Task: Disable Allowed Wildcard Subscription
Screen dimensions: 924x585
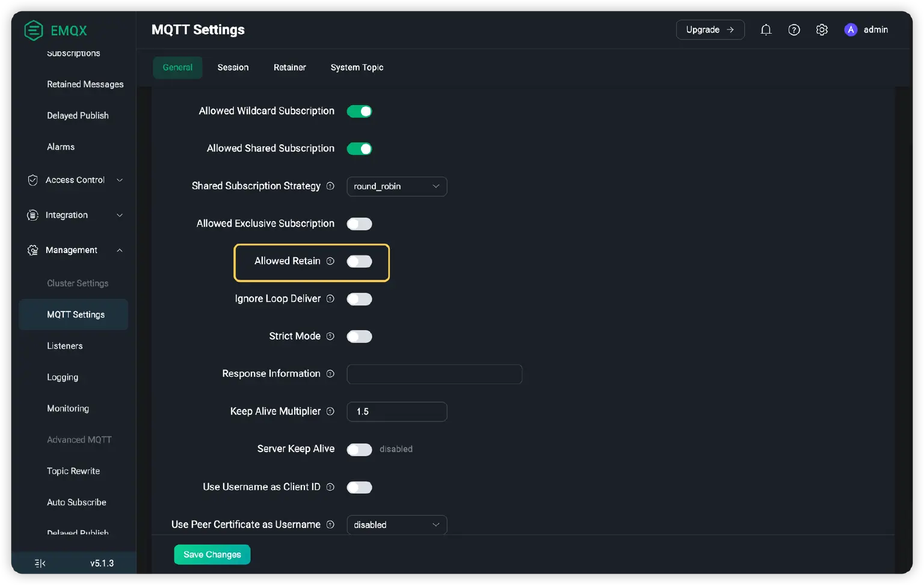Action: (x=359, y=111)
